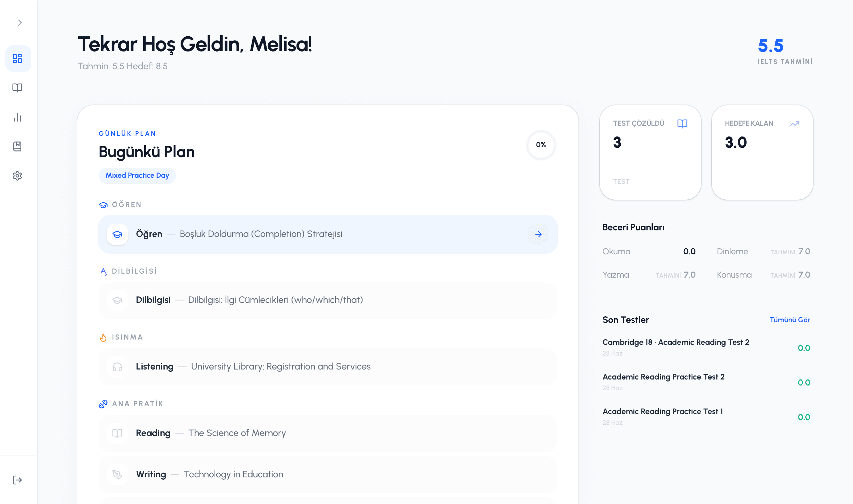This screenshot has height=504, width=853.
Task: Open Tümünü Gör link
Action: pyautogui.click(x=789, y=320)
